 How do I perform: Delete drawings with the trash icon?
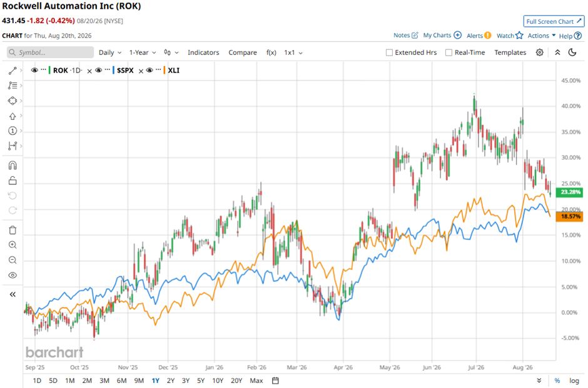[13, 230]
